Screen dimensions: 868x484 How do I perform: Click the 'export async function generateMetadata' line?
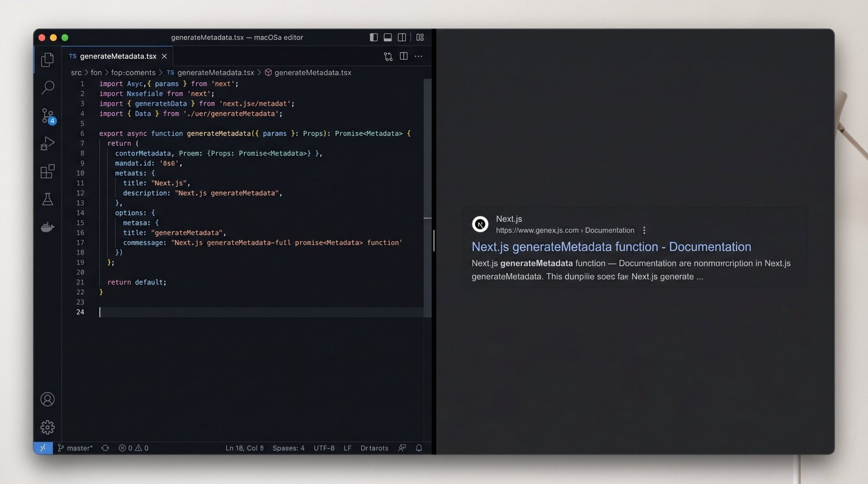coord(255,133)
